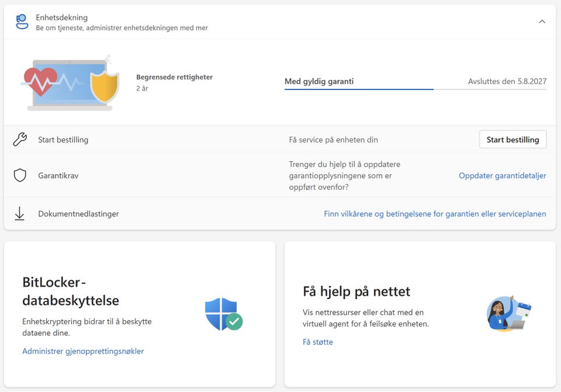The width and height of the screenshot is (561, 392).
Task: Click the Med gyldig garanti status text
Action: point(319,81)
